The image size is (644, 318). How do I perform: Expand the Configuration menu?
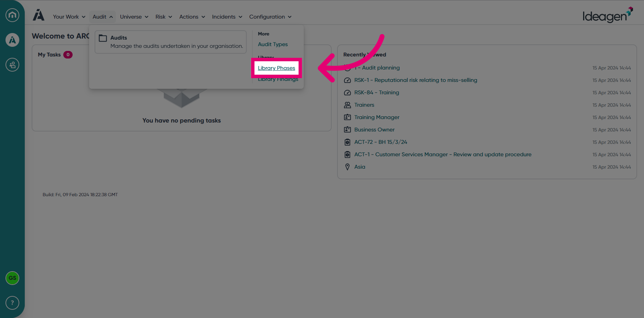[270, 17]
